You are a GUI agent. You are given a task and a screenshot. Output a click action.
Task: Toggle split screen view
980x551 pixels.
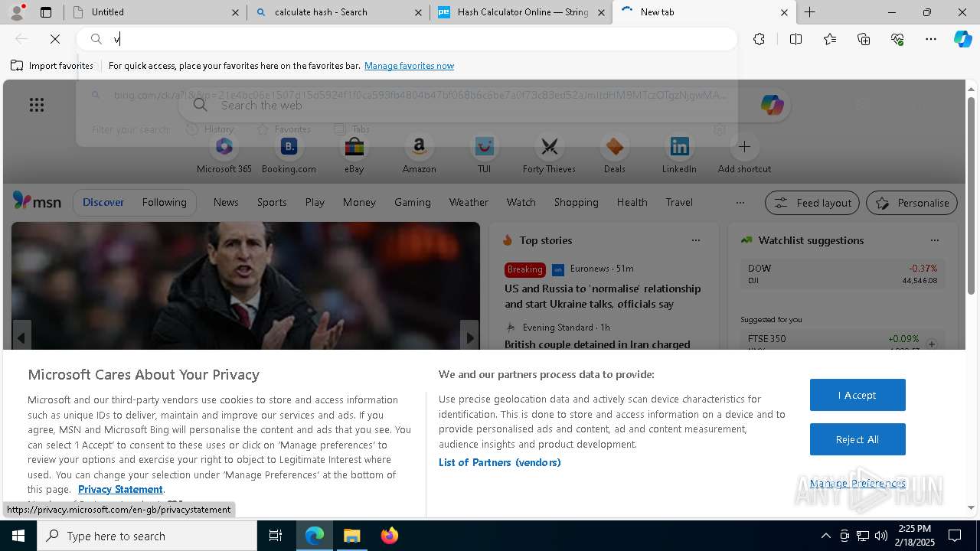click(x=795, y=39)
